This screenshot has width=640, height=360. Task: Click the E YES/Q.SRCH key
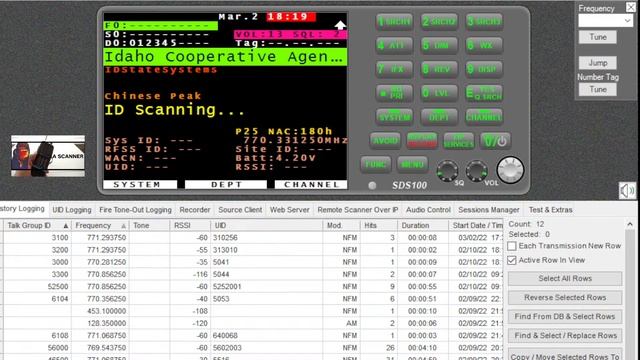coord(484,93)
